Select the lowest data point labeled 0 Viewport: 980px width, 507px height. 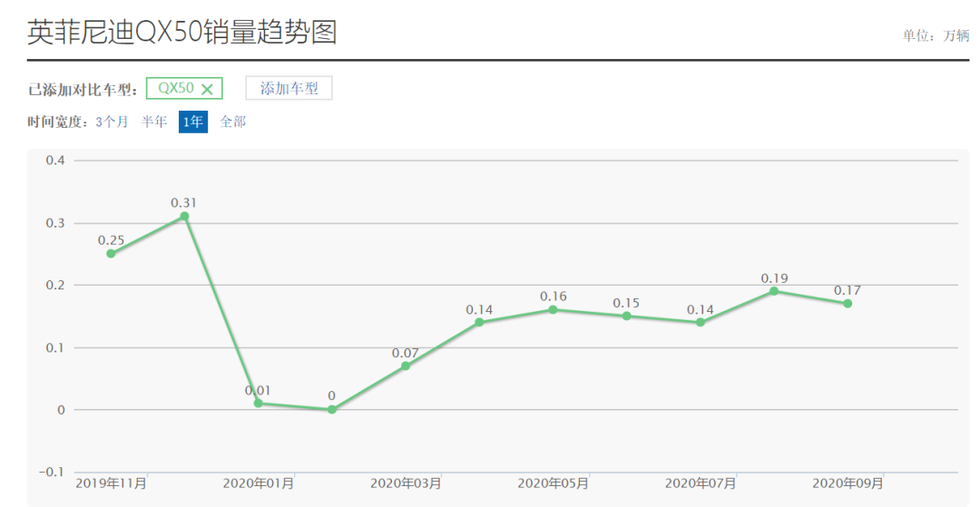(332, 410)
